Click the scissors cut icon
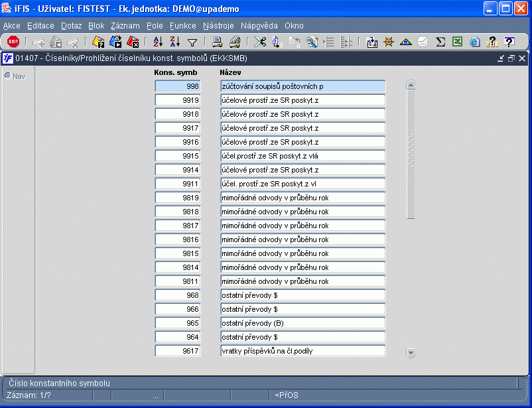 point(260,42)
